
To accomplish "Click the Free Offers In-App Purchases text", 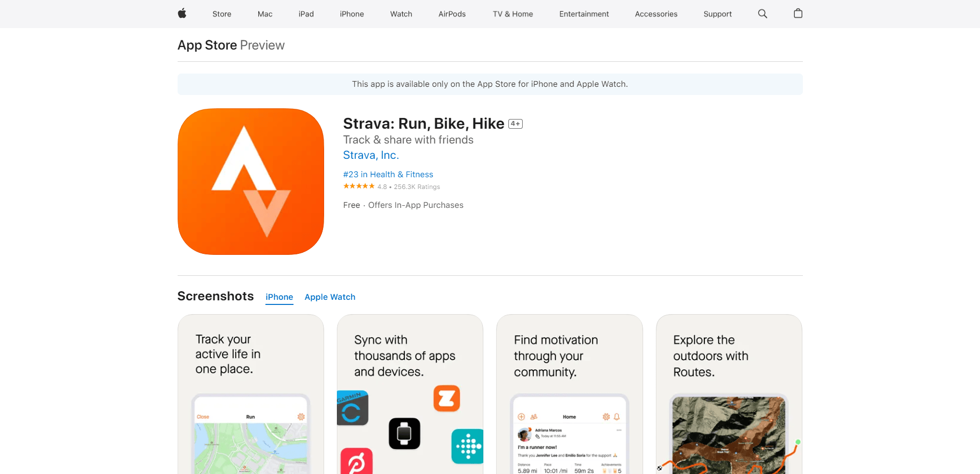I will pyautogui.click(x=403, y=205).
